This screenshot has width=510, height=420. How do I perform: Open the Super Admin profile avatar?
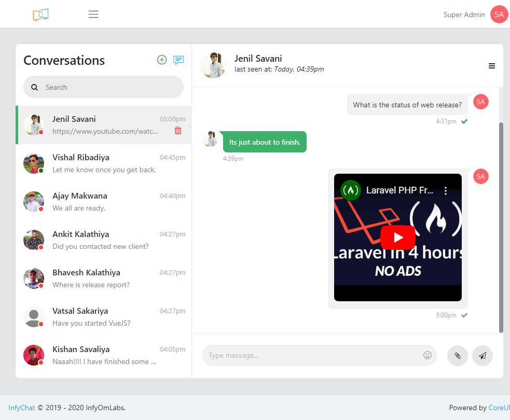[498, 14]
